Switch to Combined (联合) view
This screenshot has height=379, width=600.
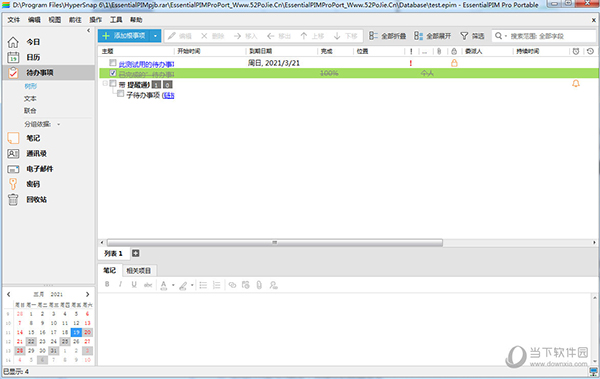[30, 111]
